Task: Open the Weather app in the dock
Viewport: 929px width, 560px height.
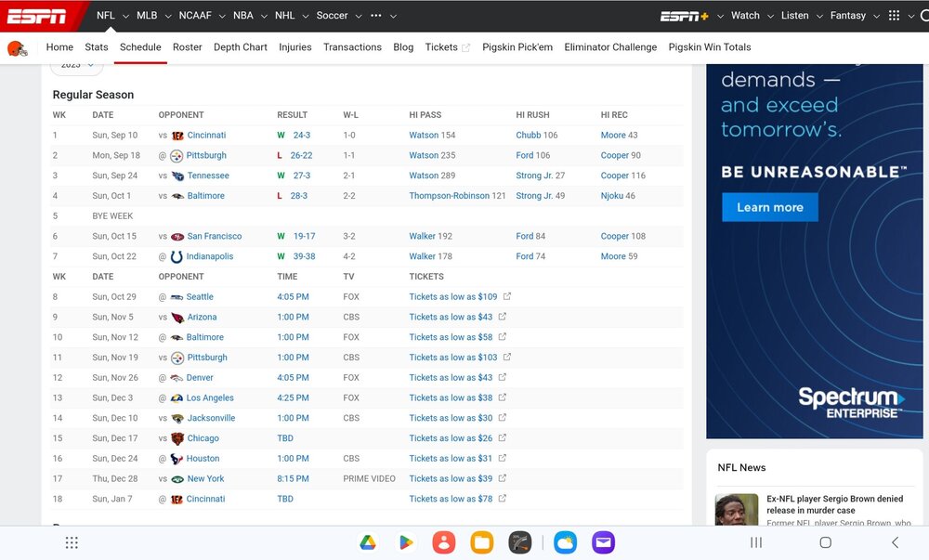Action: (565, 542)
